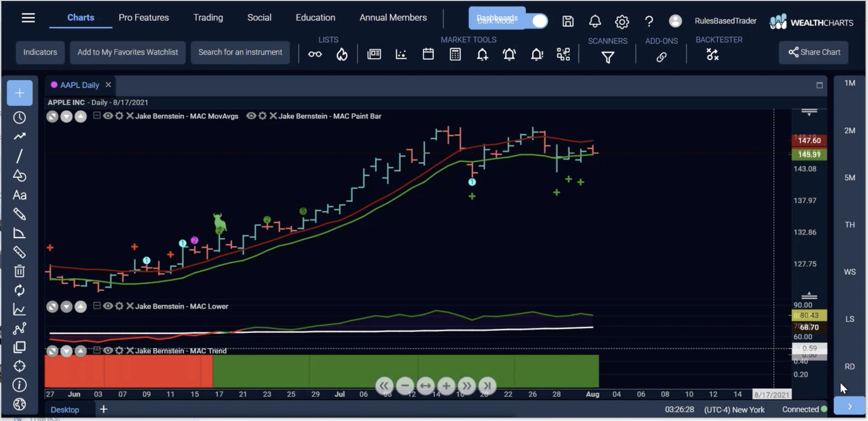Open the hot list flame icon
The width and height of the screenshot is (868, 421).
point(342,54)
